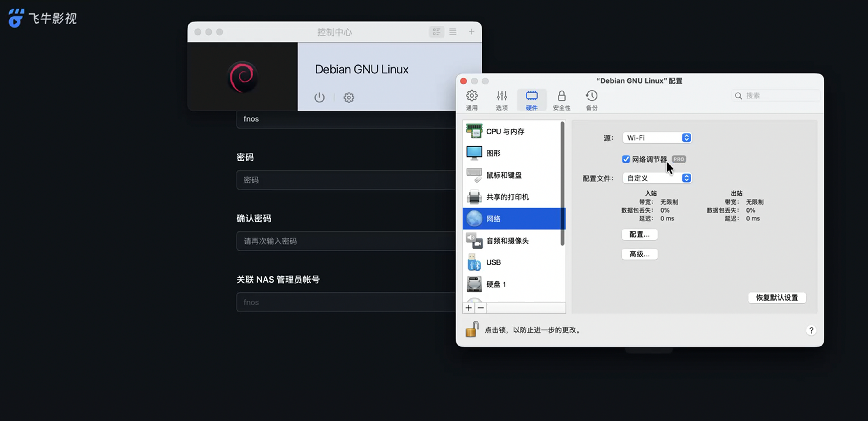Switch to the 选项 tab
The width and height of the screenshot is (868, 421).
pyautogui.click(x=501, y=100)
